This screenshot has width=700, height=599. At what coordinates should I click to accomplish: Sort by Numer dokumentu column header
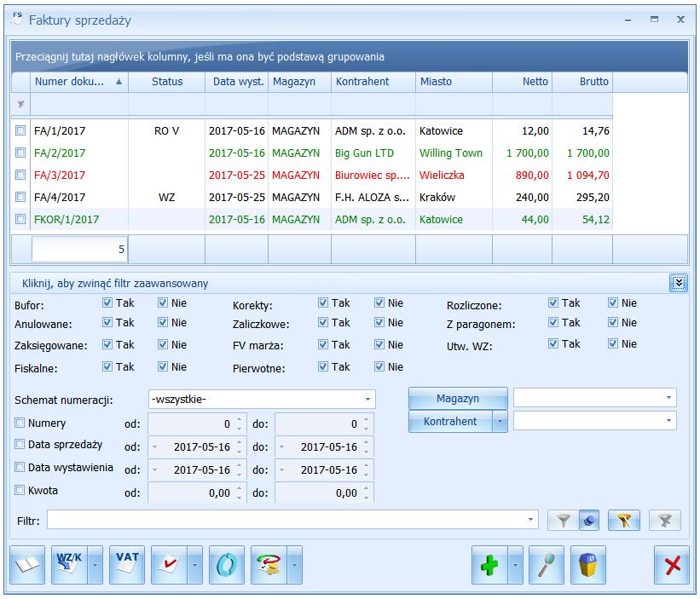(79, 82)
